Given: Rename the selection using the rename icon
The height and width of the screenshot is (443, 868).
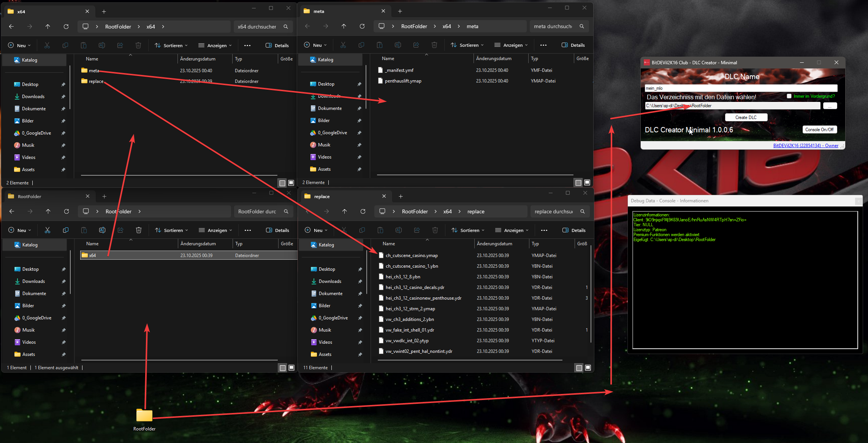Looking at the screenshot, I should click(102, 230).
